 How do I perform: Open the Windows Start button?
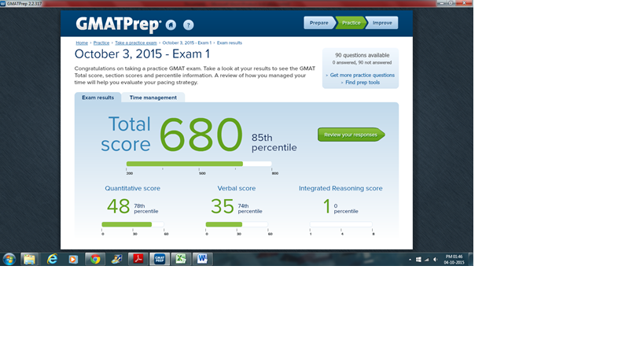(x=9, y=259)
